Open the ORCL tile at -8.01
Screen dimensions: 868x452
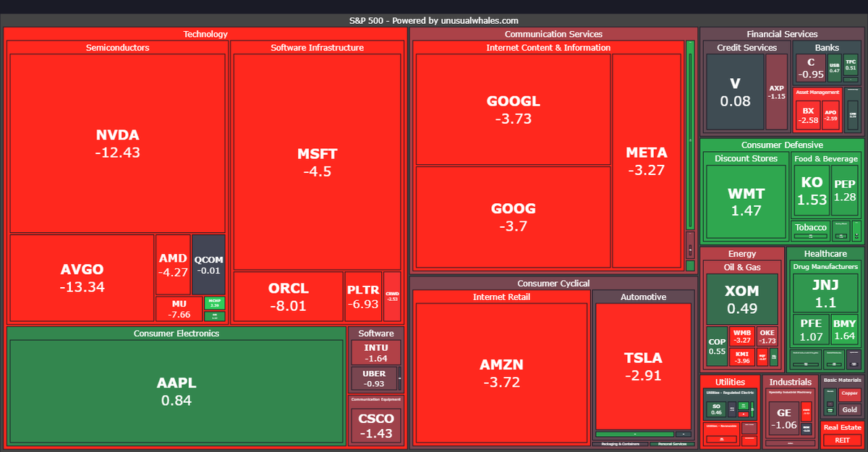[289, 297]
